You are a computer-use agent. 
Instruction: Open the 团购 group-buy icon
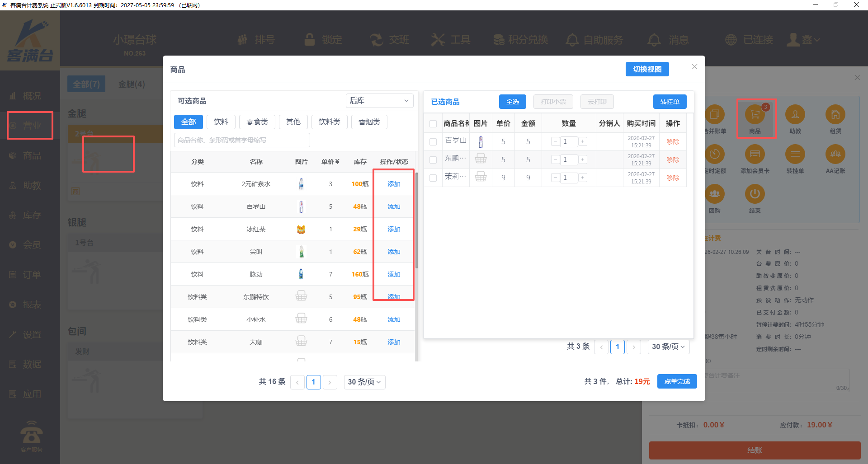714,195
